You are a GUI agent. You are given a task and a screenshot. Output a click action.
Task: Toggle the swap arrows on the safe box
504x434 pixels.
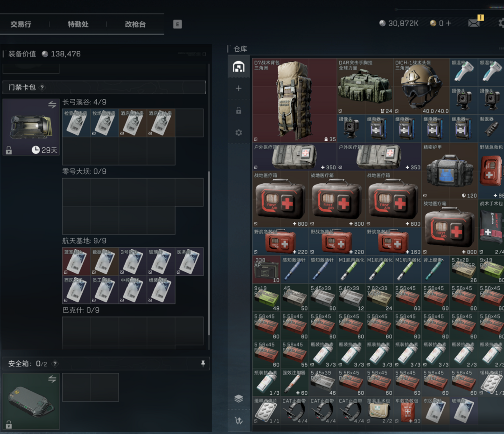point(52,379)
